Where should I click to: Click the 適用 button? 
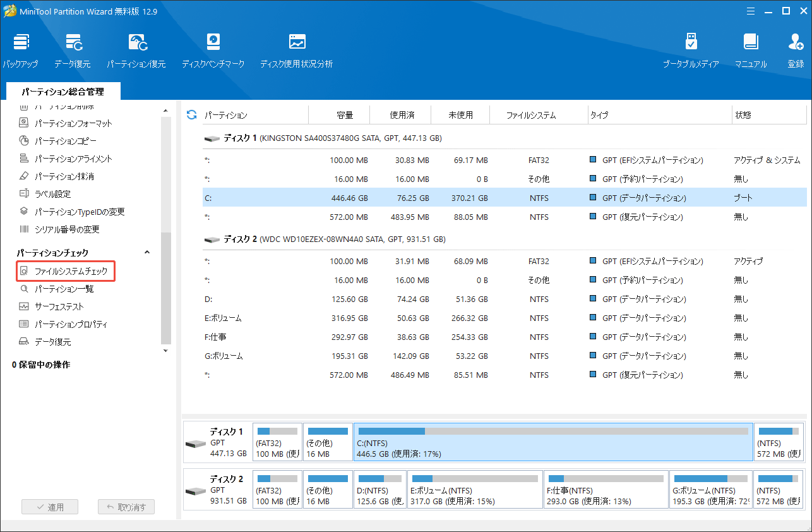click(50, 507)
